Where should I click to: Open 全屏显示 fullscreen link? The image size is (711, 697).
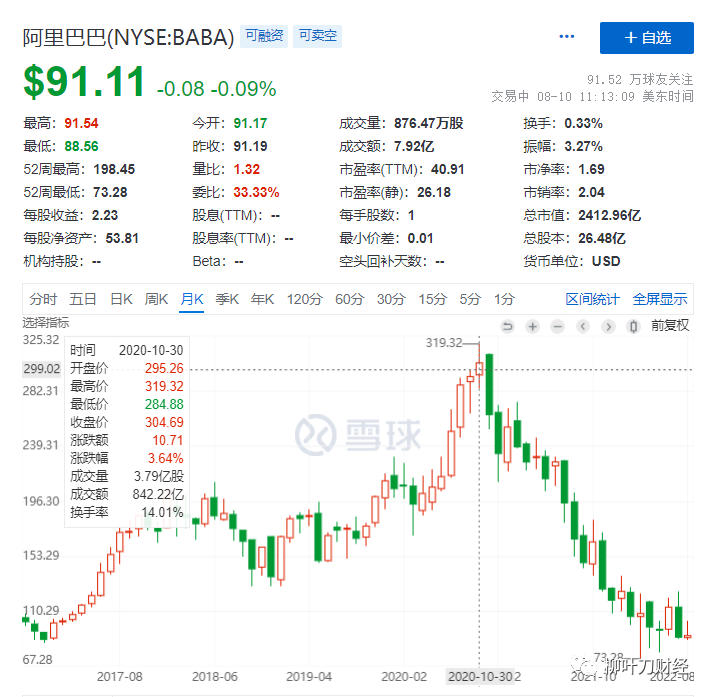click(660, 299)
